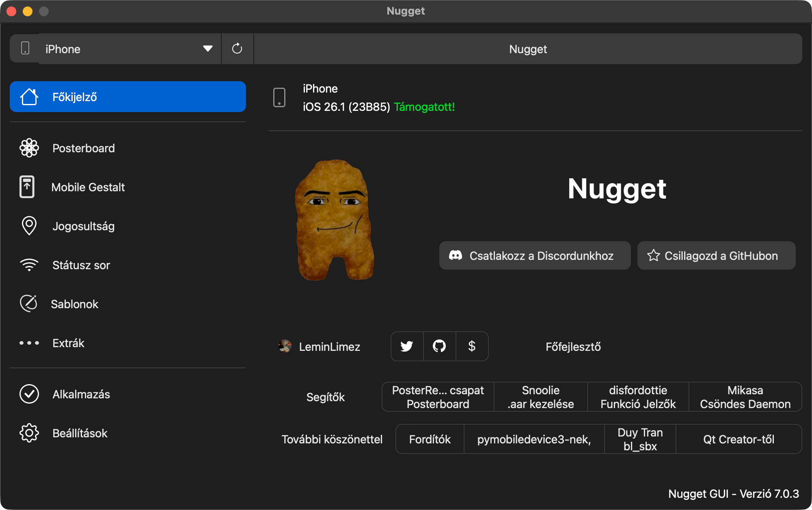This screenshot has width=812, height=510.
Task: Click the Jogosultság location pin icon
Action: 29,226
